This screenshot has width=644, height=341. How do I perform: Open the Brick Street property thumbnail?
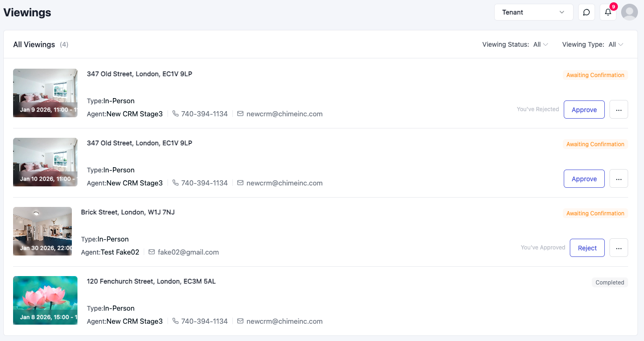tap(42, 231)
